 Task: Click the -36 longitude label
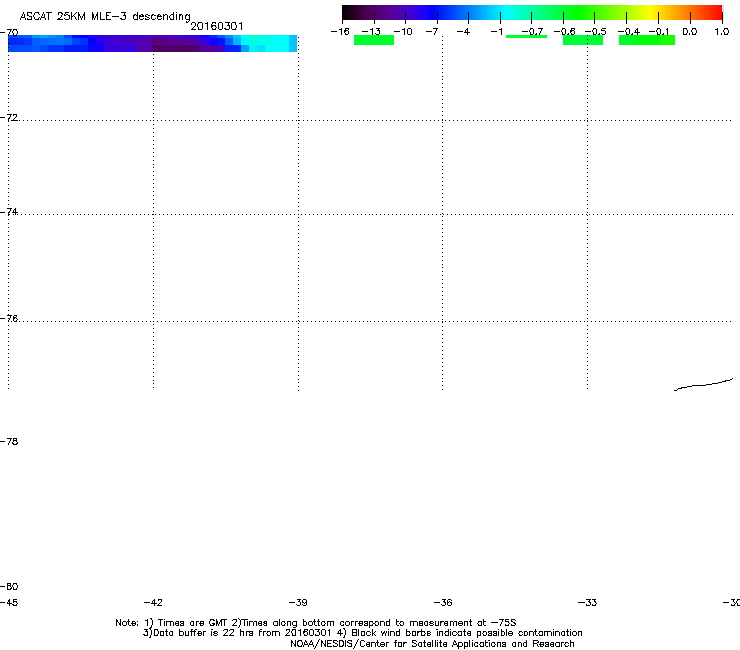(x=443, y=602)
